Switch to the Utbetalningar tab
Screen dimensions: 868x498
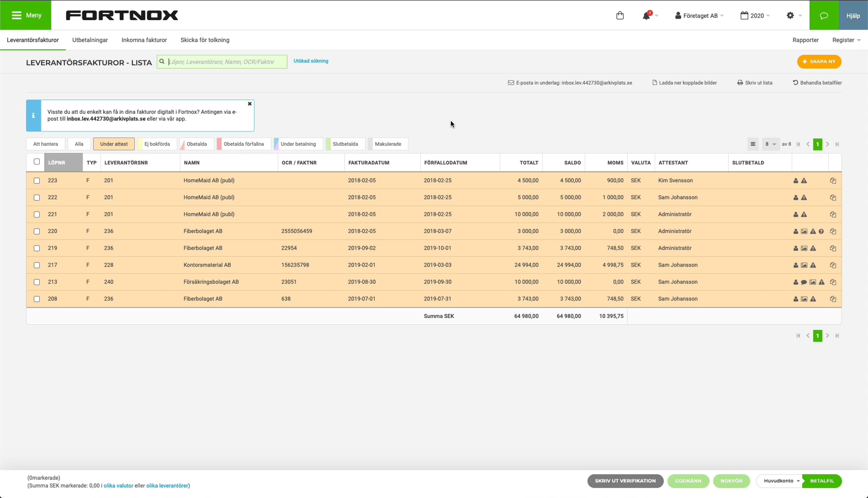coord(90,40)
